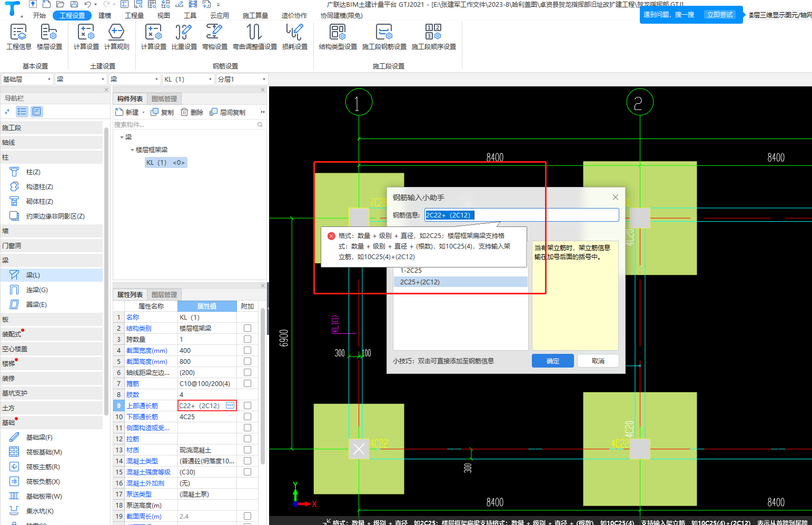Click 复制 copy component button

coord(162,112)
